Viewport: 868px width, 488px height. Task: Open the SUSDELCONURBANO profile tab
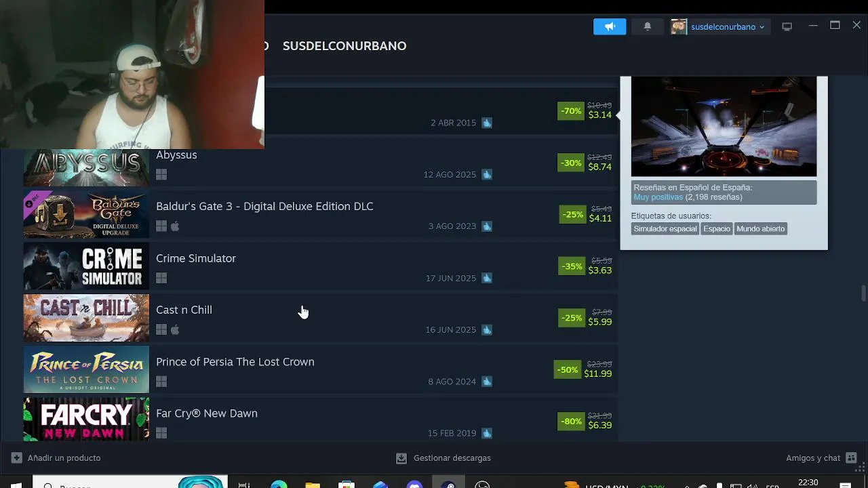344,46
